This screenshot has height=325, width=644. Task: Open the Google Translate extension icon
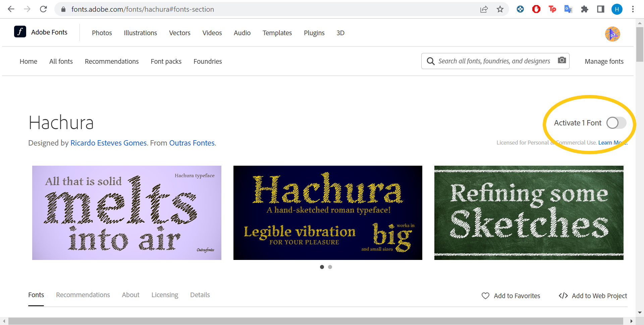[x=568, y=9]
